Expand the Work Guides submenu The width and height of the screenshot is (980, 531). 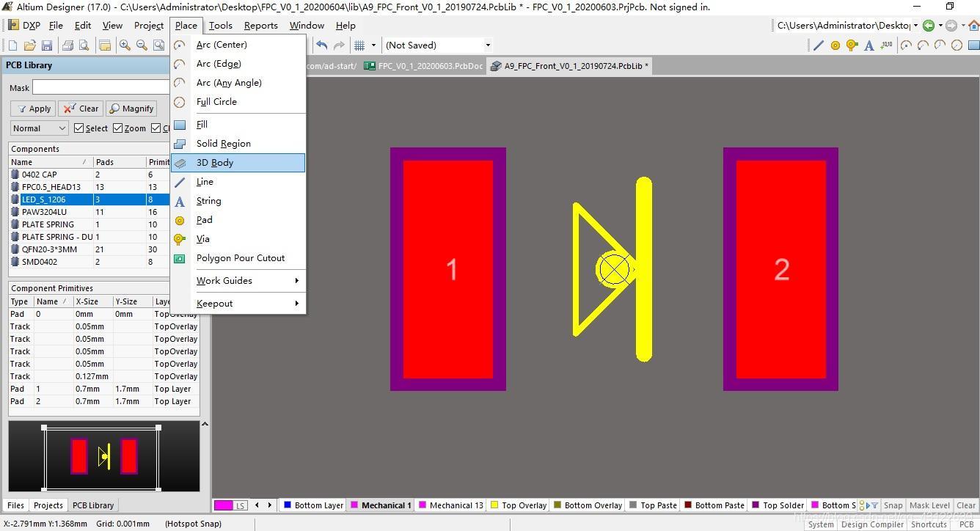(x=238, y=281)
